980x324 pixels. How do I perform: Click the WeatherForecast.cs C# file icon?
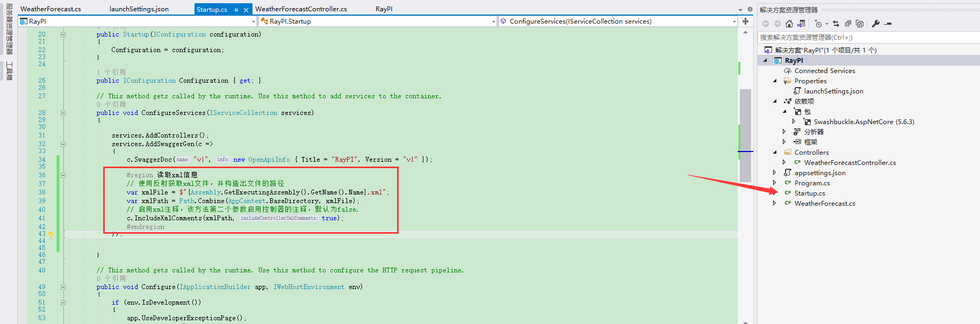tap(788, 203)
